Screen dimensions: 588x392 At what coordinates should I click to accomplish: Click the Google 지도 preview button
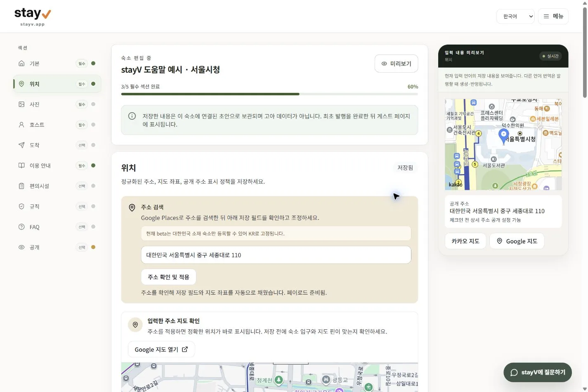517,241
